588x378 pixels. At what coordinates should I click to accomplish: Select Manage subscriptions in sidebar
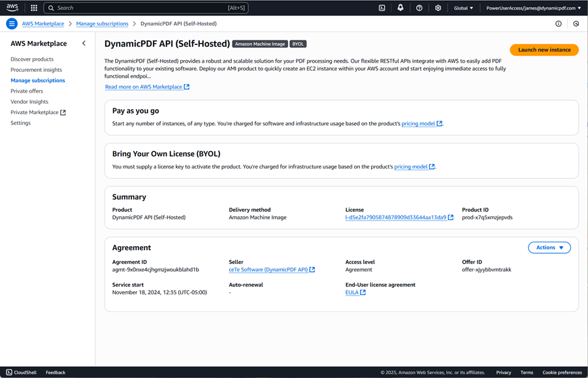38,80
